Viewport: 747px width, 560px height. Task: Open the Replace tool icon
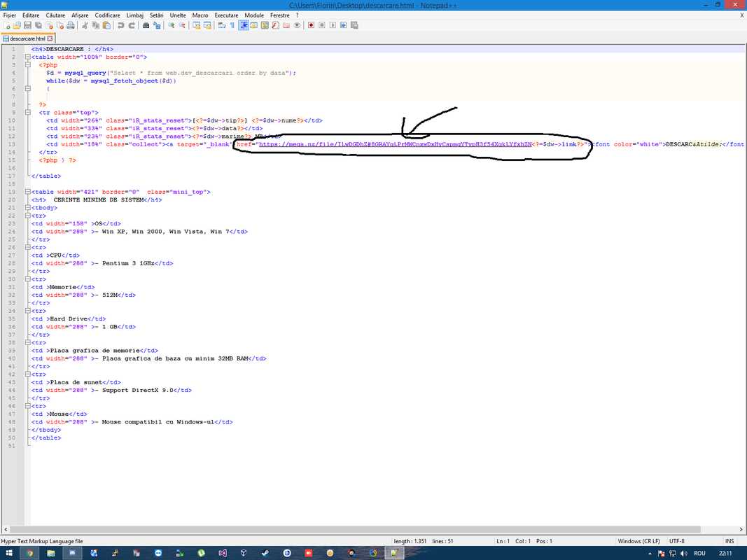[x=157, y=25]
